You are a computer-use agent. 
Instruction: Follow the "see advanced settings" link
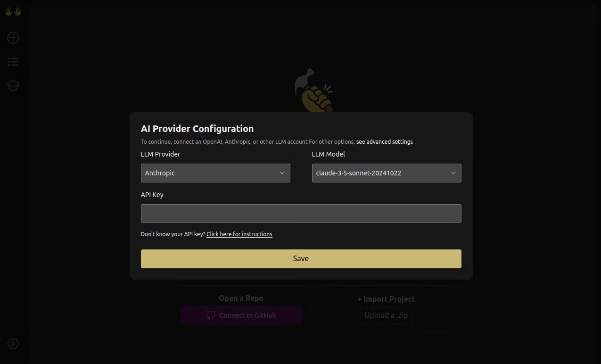tap(384, 142)
